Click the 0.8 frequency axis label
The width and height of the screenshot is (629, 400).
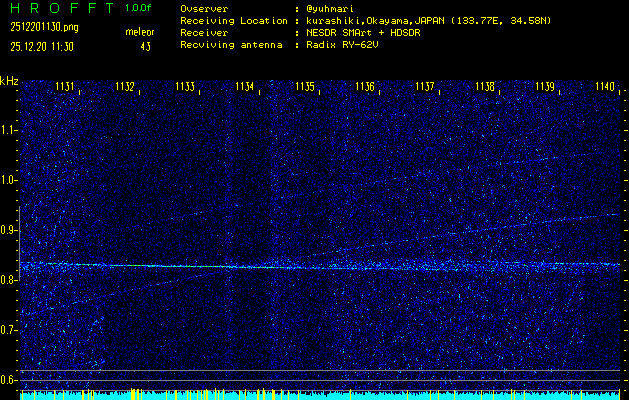click(9, 280)
